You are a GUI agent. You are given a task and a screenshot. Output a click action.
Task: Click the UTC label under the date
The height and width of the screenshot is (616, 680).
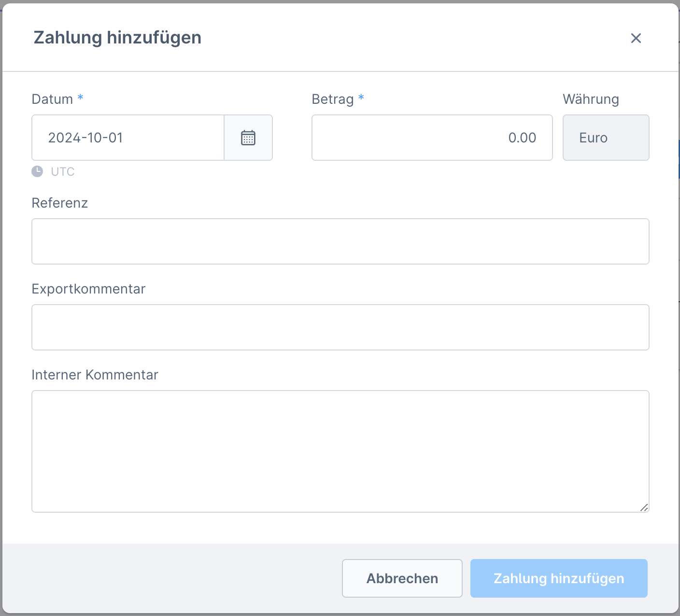[63, 171]
